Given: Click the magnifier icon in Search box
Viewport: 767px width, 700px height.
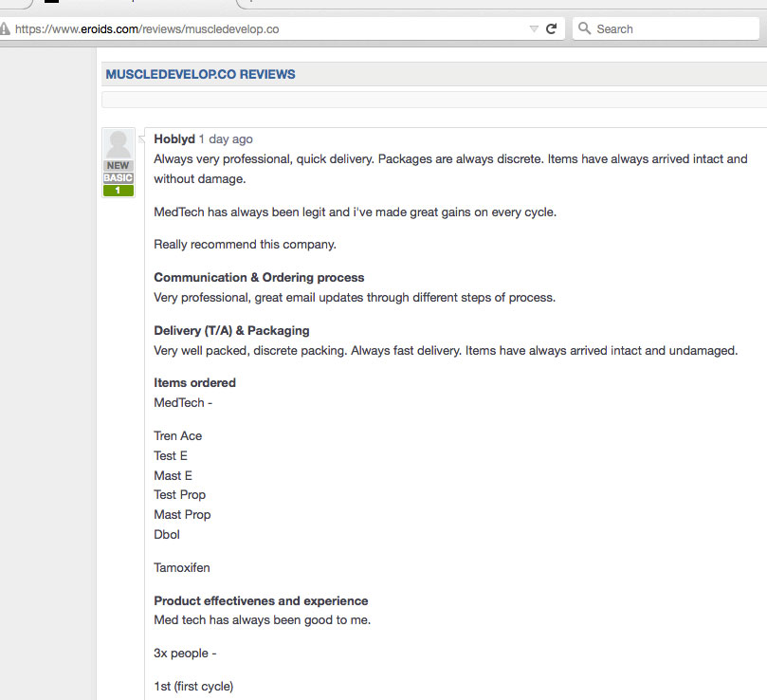Looking at the screenshot, I should [584, 28].
